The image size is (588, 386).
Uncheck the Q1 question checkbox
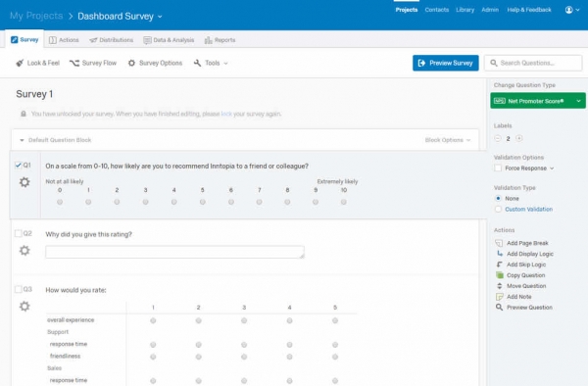coord(18,166)
